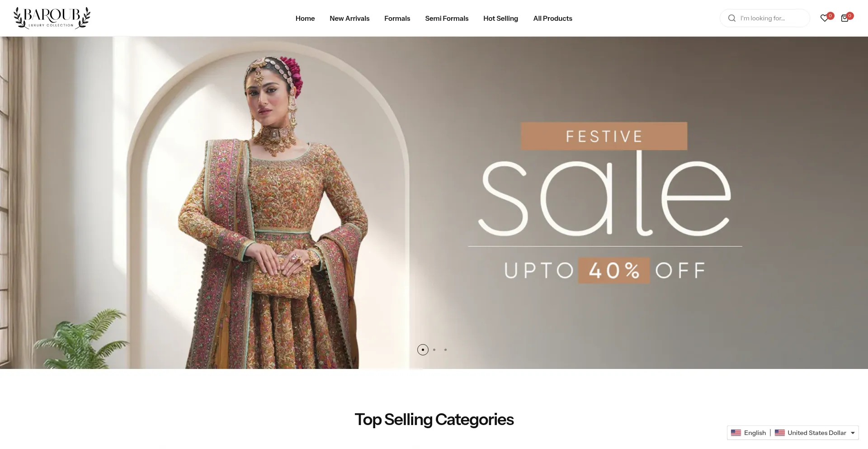
Task: Click the United States Dollar flag icon
Action: [780, 433]
